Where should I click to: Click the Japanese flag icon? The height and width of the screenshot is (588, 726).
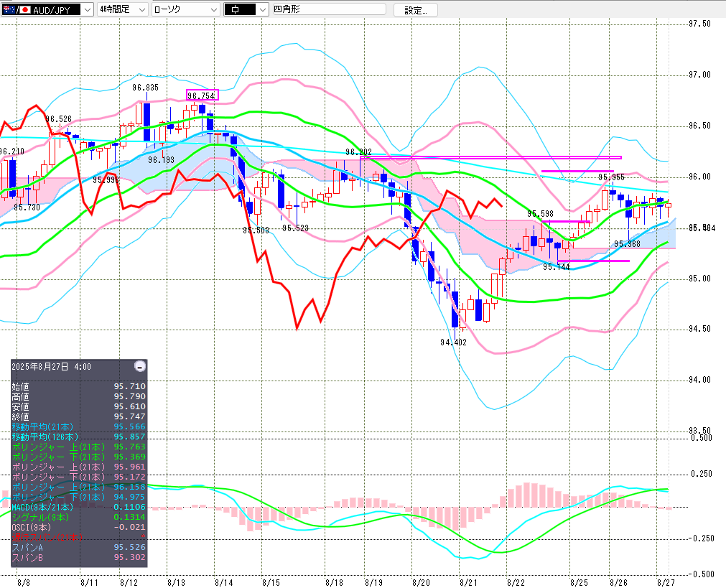coord(24,9)
